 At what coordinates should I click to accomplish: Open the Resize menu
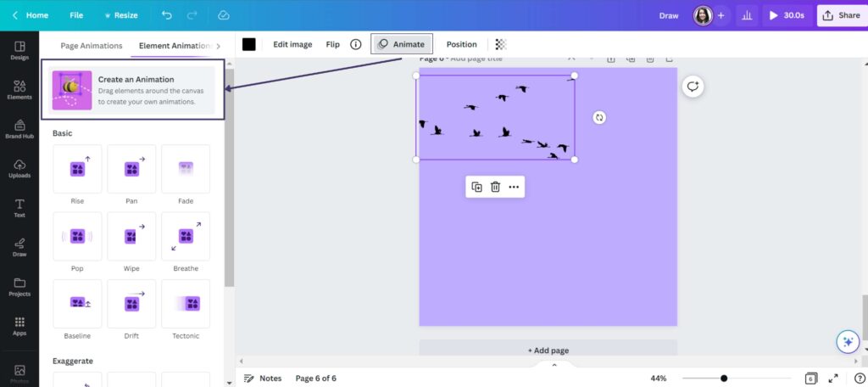(x=120, y=15)
